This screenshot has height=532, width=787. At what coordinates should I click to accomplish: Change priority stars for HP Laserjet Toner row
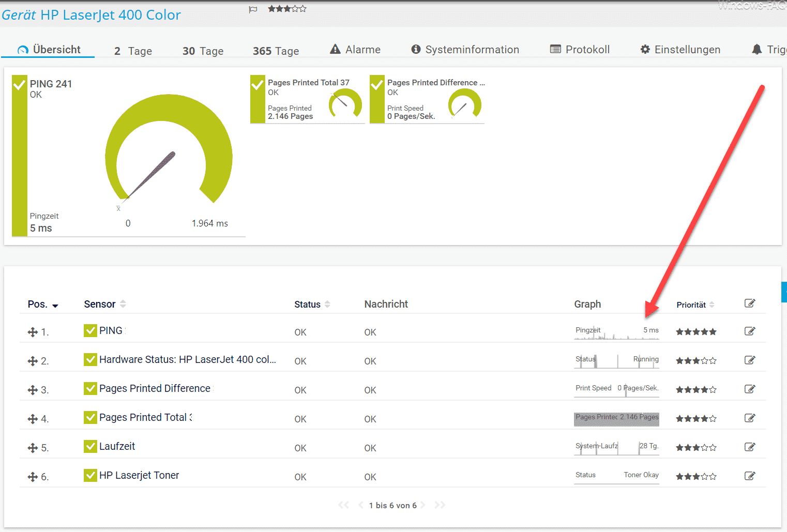696,477
